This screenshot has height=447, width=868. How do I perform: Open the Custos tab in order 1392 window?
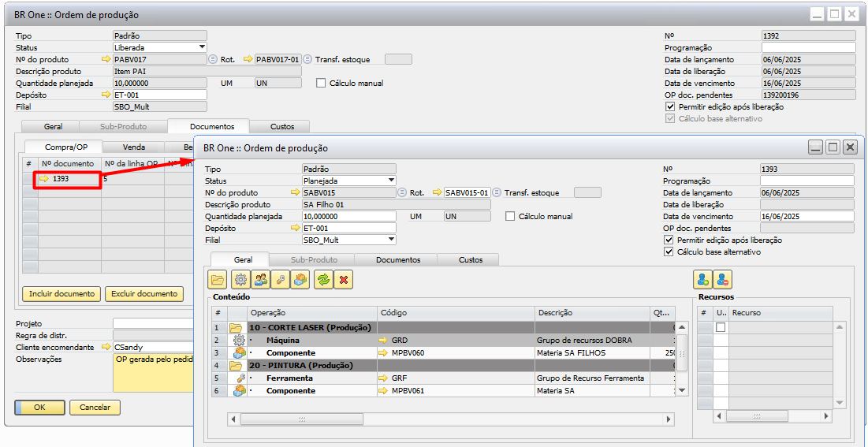pos(282,127)
